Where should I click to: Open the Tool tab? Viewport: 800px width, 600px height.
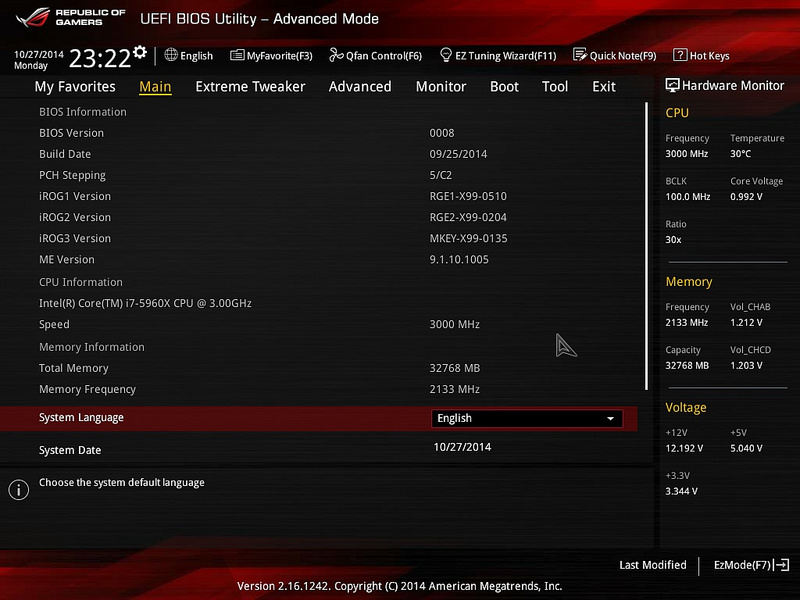pyautogui.click(x=555, y=87)
